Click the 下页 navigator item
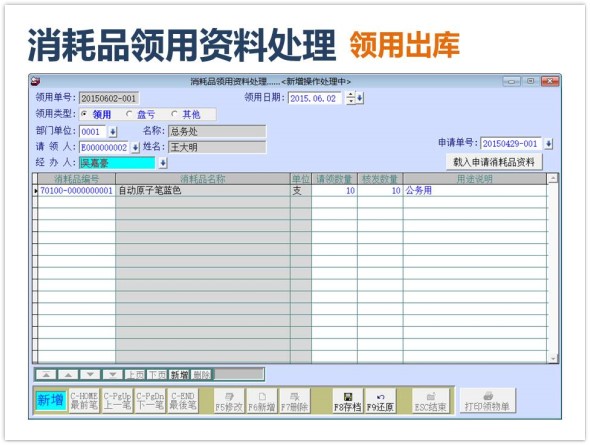Image resolution: width=590 pixels, height=445 pixels. click(157, 375)
